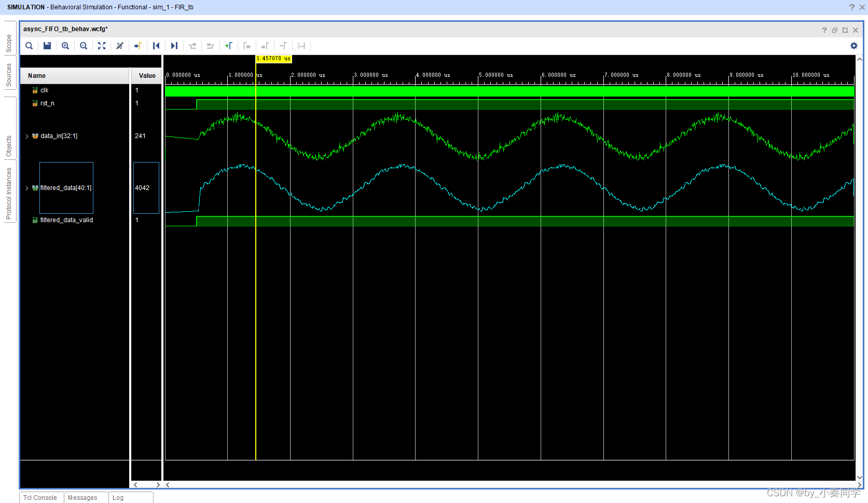This screenshot has height=503, width=868.
Task: Add a new marker
Action: pos(229,46)
